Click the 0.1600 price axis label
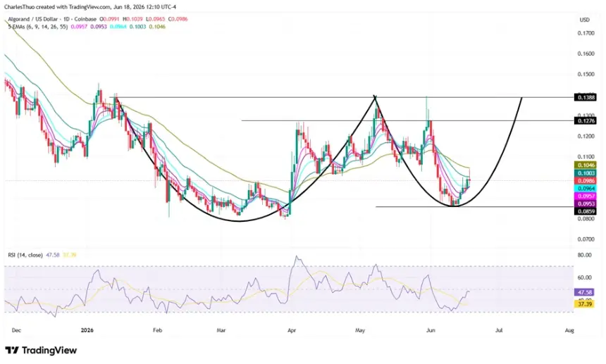 click(586, 54)
